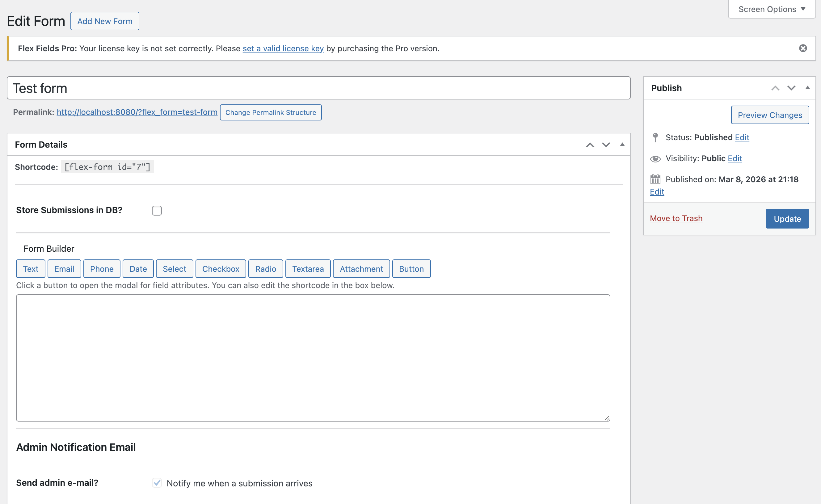Click inside the Form Builder shortcode textarea
Viewport: 821px width, 504px height.
pos(313,357)
